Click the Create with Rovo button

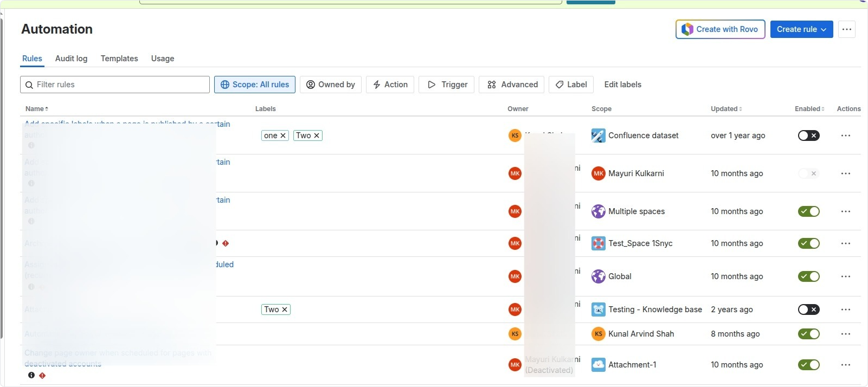coord(720,29)
